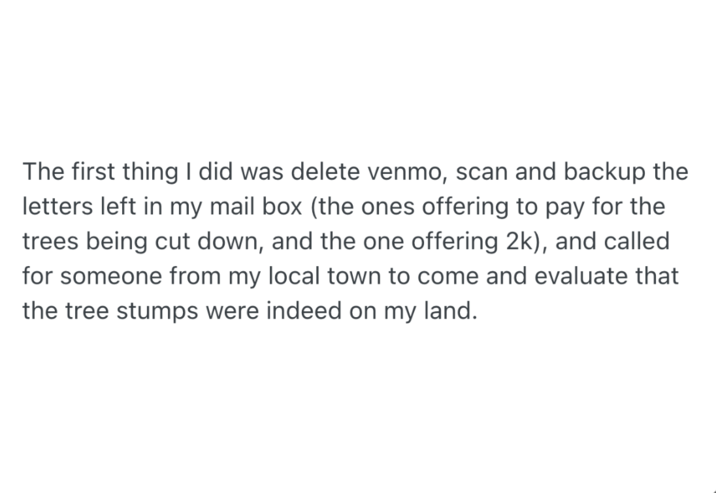Click the word "letters" starting the second line
The width and height of the screenshot is (716, 493).
pyautogui.click(x=54, y=206)
